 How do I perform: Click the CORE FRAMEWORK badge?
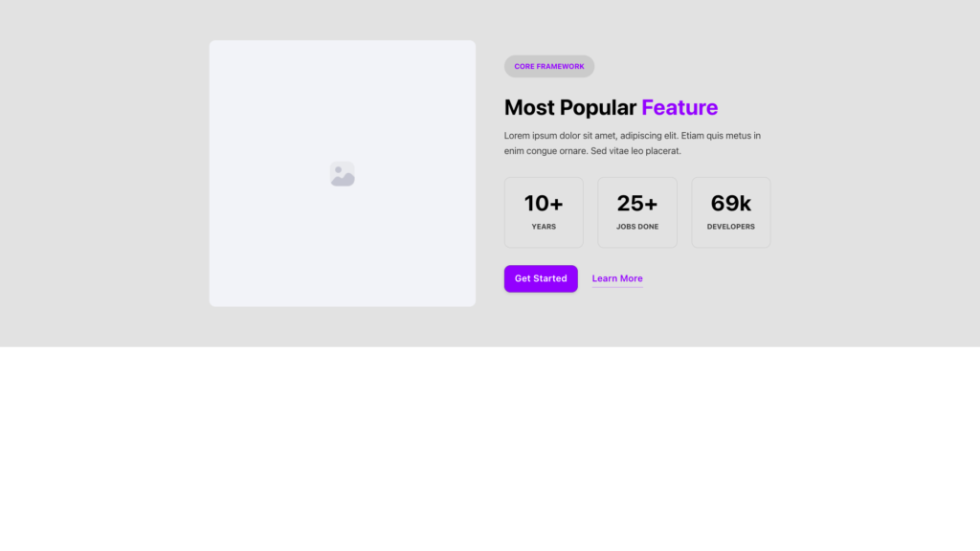point(548,66)
